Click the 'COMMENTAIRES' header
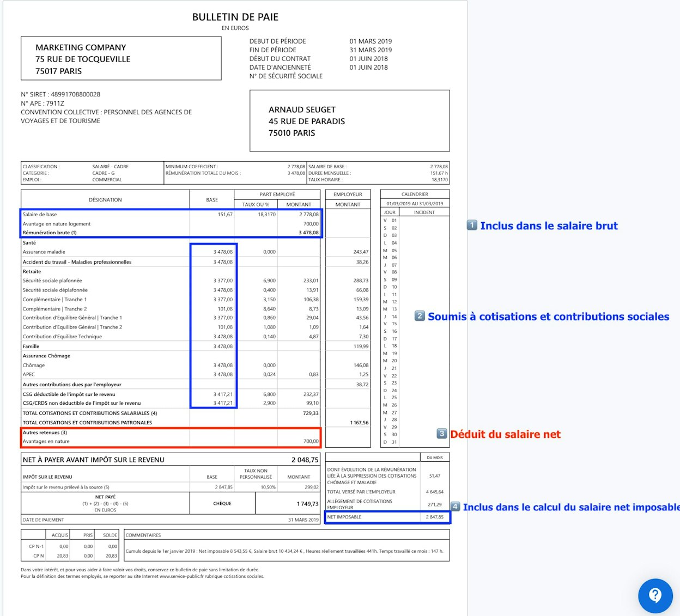The image size is (680, 616). (x=143, y=535)
